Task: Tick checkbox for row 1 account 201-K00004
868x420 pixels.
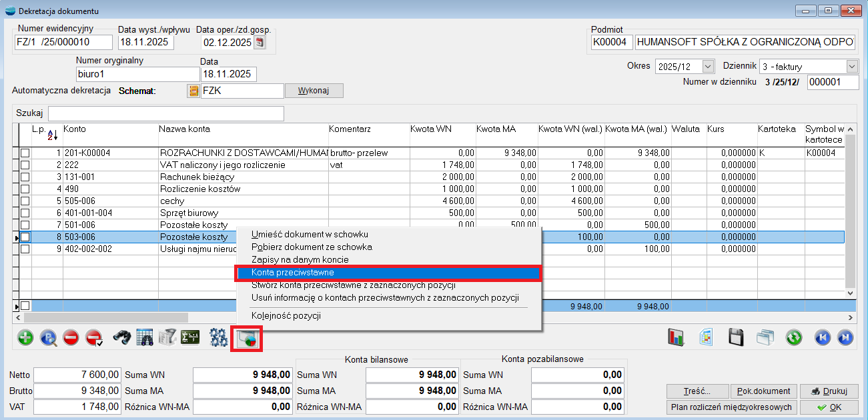Action: point(25,153)
